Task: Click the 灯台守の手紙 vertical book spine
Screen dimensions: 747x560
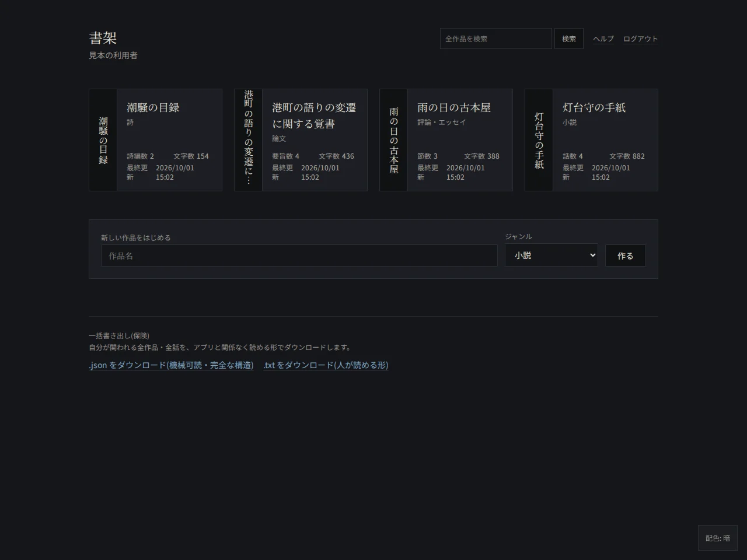Action: pos(539,140)
